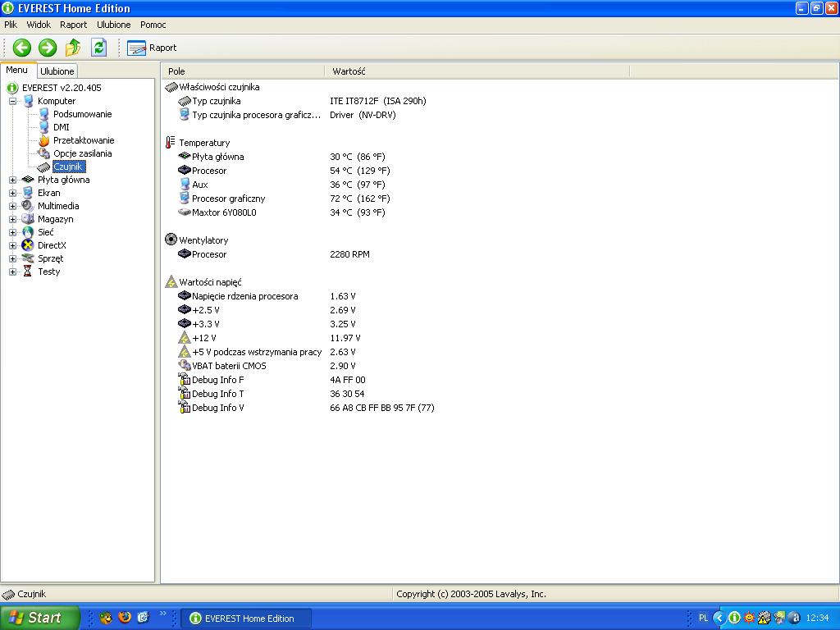Click the Up level arrow icon
Viewport: 840px width, 630px height.
pos(73,48)
